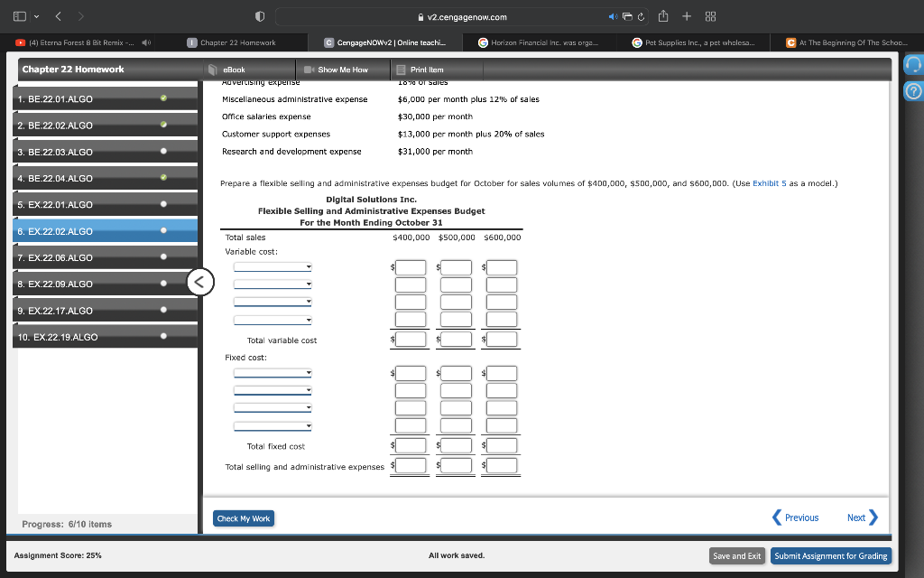Image resolution: width=924 pixels, height=578 pixels.
Task: Go to the Next question
Action: click(862, 517)
